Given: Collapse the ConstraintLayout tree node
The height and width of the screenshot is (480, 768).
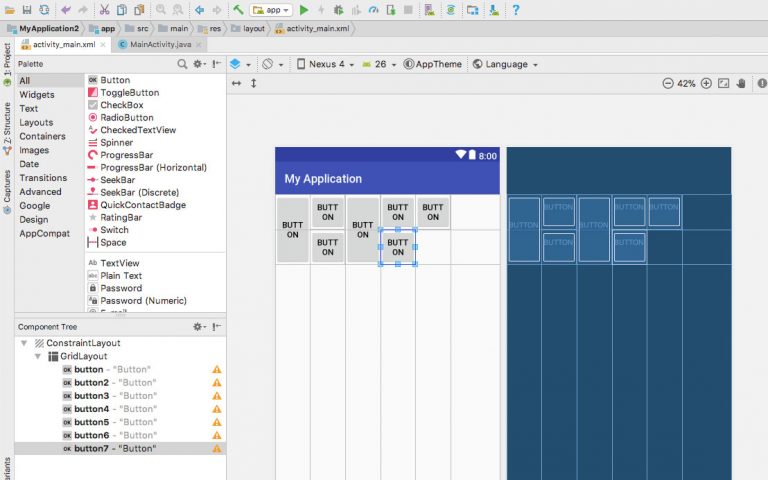Looking at the screenshot, I should 24,343.
